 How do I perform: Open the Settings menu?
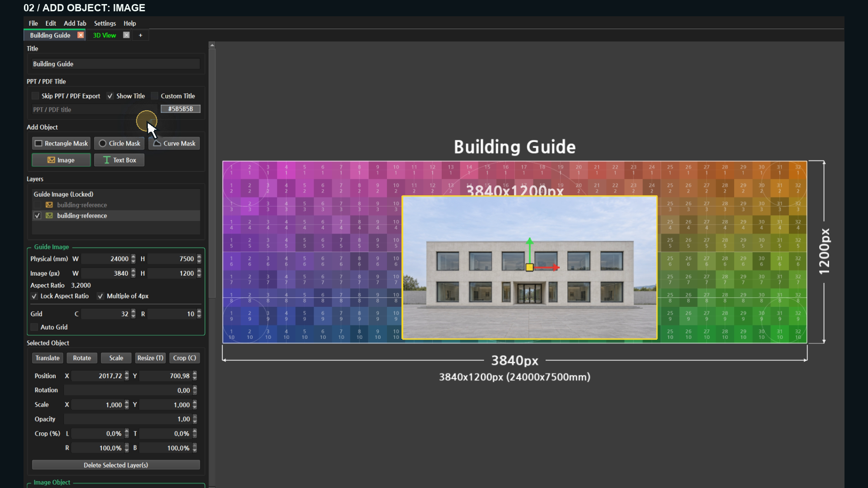click(105, 23)
